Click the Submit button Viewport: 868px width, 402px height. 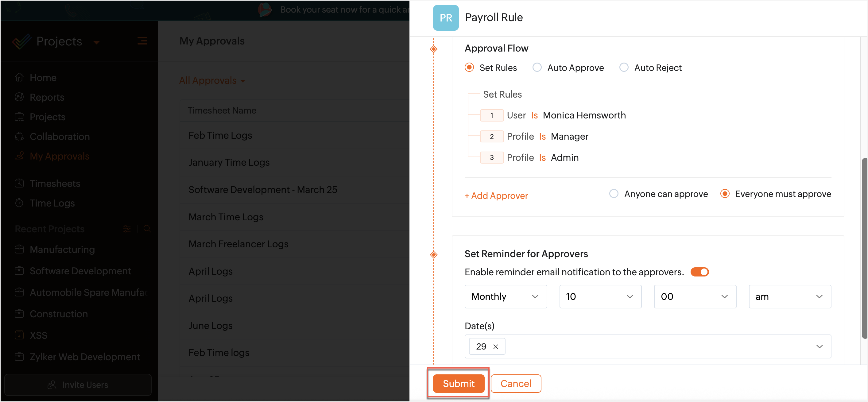pyautogui.click(x=458, y=384)
